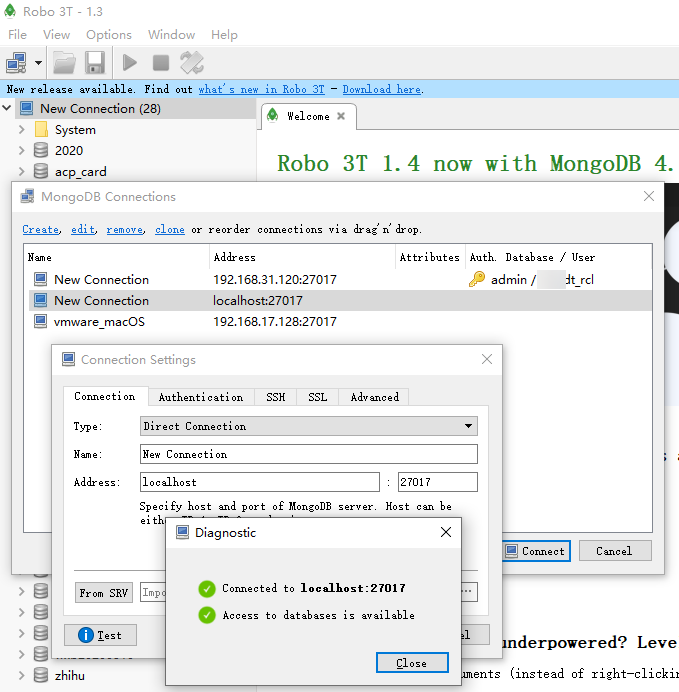Click the Test button
Image resolution: width=679 pixels, height=692 pixels.
[100, 636]
